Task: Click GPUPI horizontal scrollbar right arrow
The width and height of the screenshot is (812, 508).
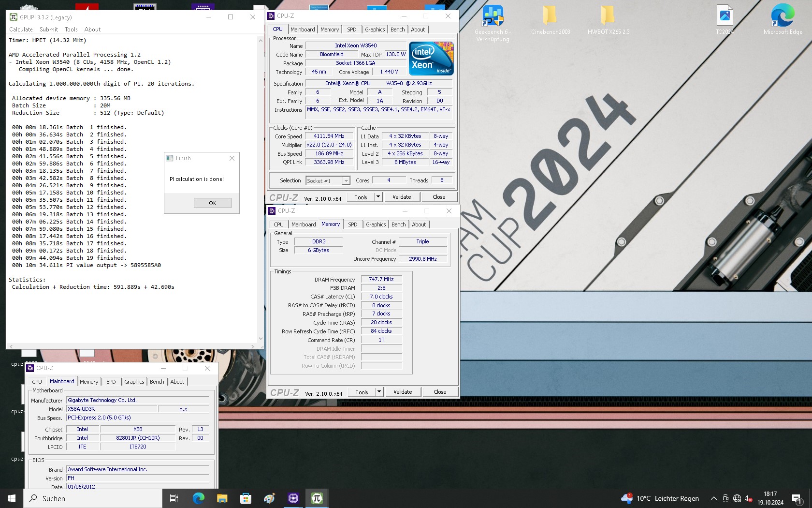Action: (253, 346)
